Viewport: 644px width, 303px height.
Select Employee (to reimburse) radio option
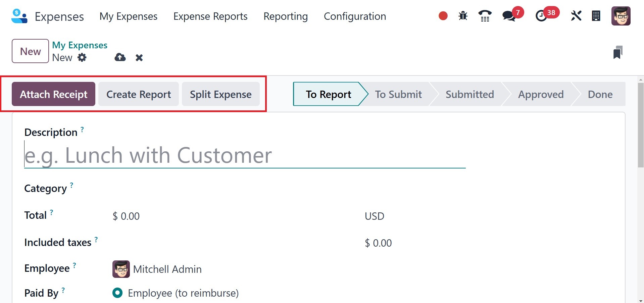click(x=117, y=293)
